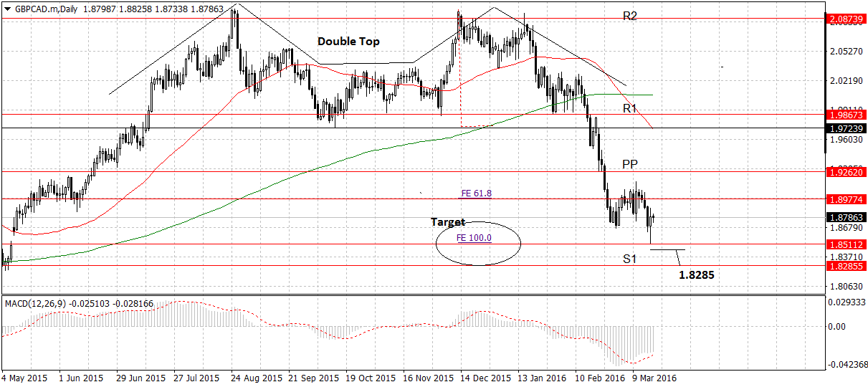This screenshot has height=387, width=868.
Task: Click the 1.89774 red price tag
Action: tap(846, 199)
